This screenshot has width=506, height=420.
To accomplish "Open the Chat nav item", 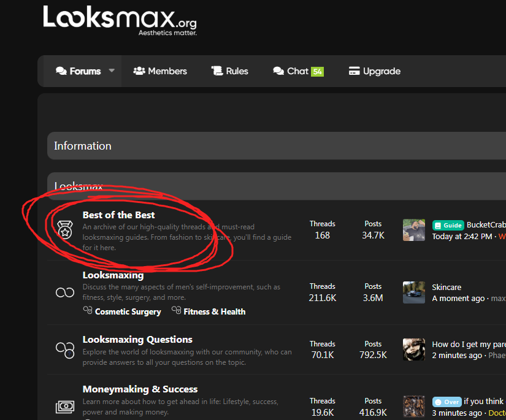I will (x=298, y=71).
